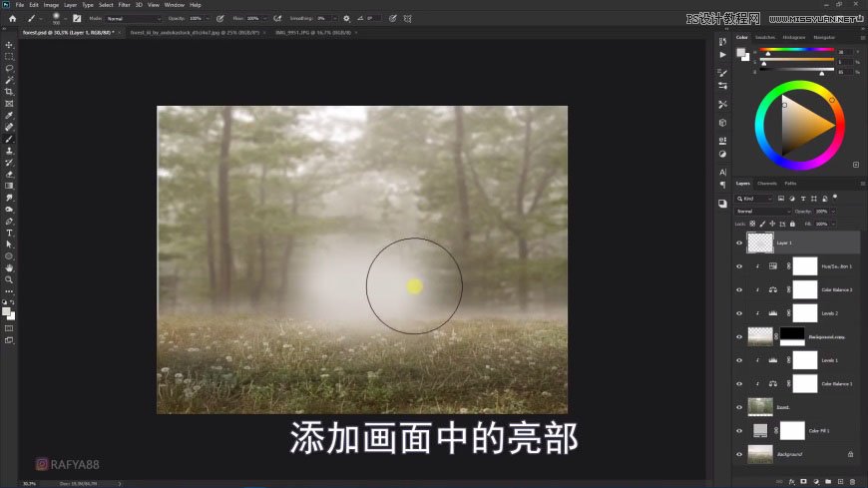Viewport: 868px width, 488px height.
Task: Open the Window menu
Action: tap(175, 5)
